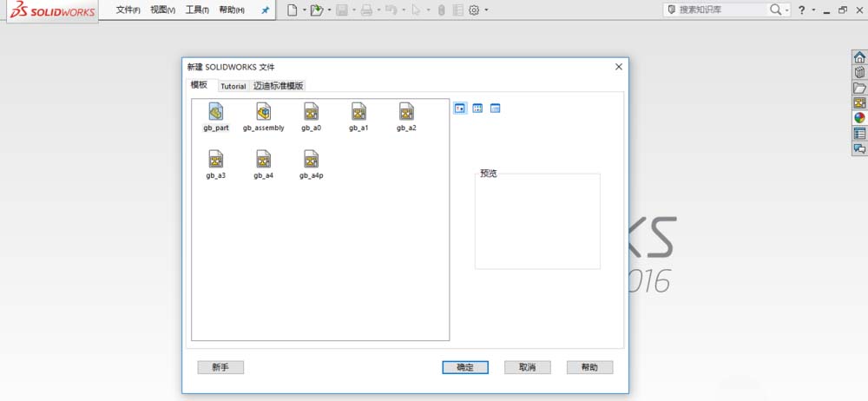The height and width of the screenshot is (401, 868).
Task: Click the 取消 button
Action: click(x=528, y=367)
